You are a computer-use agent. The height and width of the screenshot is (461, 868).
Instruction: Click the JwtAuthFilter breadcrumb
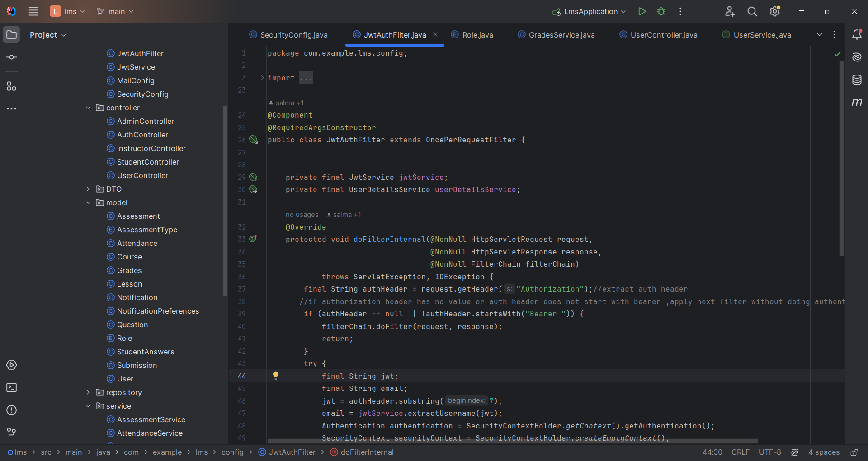coord(287,452)
